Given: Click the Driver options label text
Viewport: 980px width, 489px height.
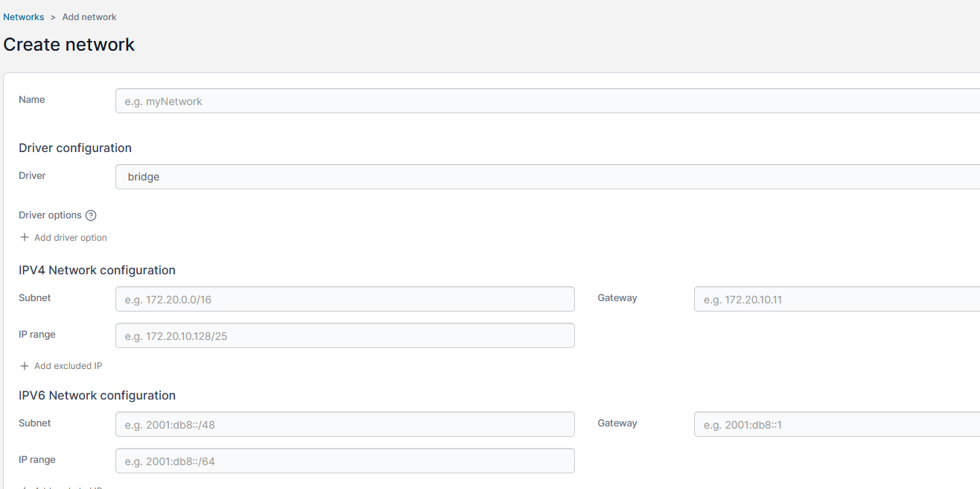Looking at the screenshot, I should point(50,215).
